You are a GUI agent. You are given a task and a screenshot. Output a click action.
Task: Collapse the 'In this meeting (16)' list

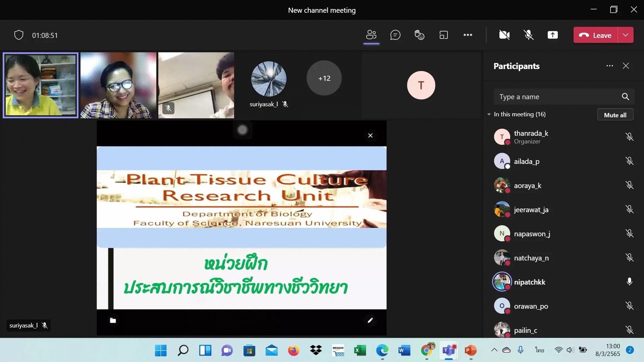pyautogui.click(x=489, y=114)
